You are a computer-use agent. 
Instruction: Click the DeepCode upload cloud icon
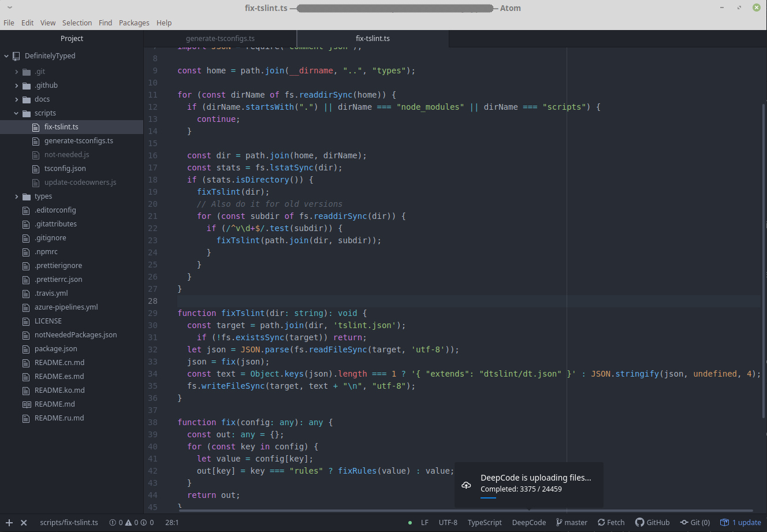pyautogui.click(x=466, y=485)
